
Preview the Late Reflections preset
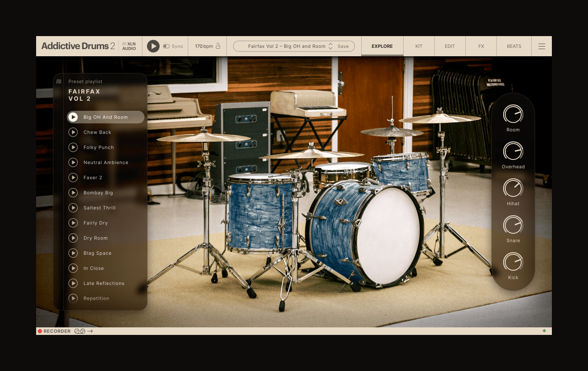(x=73, y=283)
